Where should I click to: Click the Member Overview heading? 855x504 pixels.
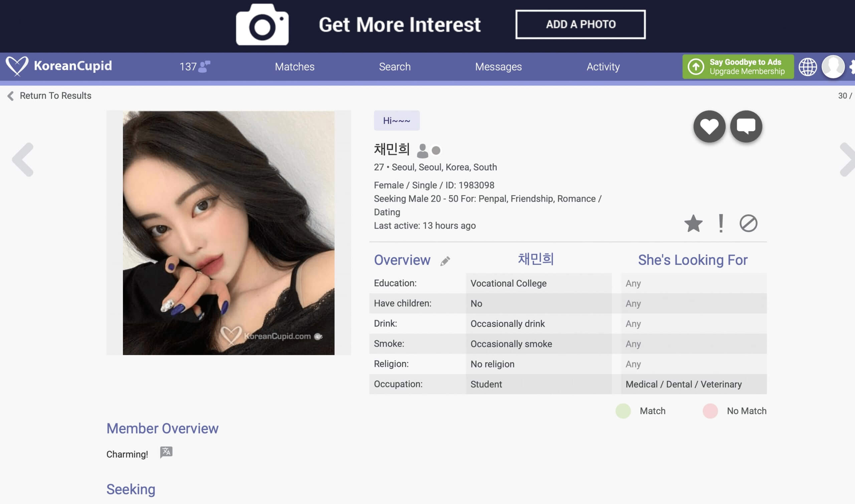pos(162,428)
